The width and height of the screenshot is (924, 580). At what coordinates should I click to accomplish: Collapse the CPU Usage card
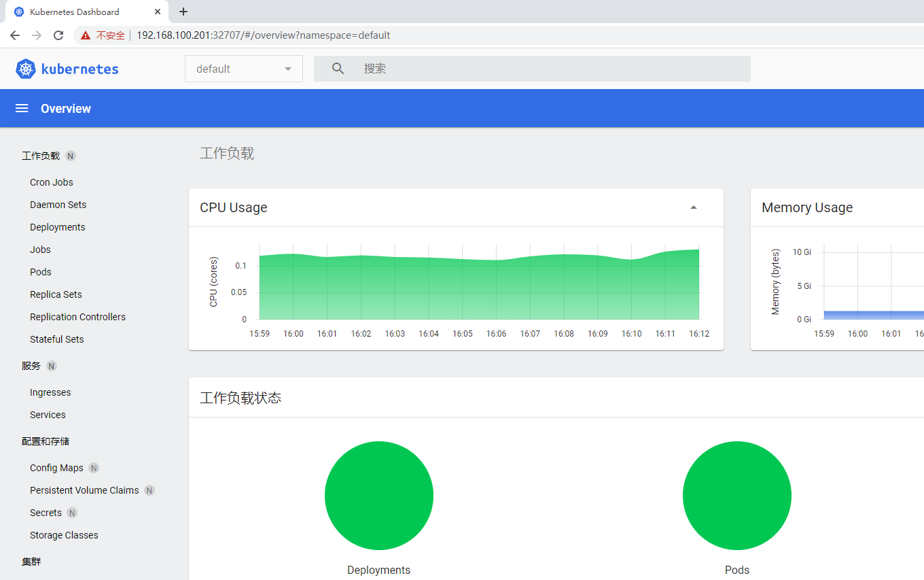(x=694, y=207)
